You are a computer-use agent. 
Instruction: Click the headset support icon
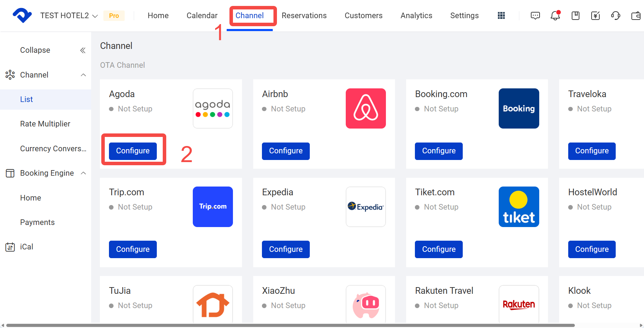[615, 15]
